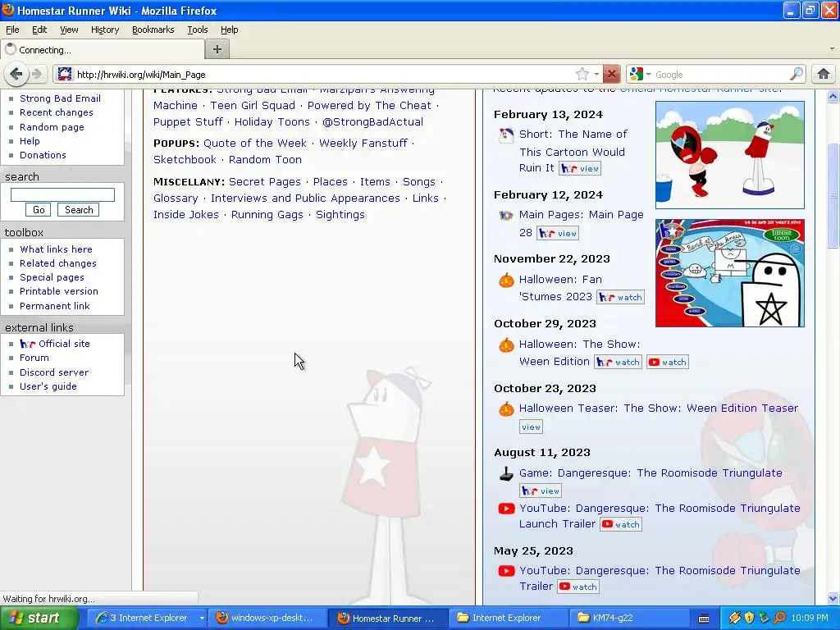Click the hrwiki site favicon in address bar
Screen dimensions: 840x630
pyautogui.click(x=64, y=74)
